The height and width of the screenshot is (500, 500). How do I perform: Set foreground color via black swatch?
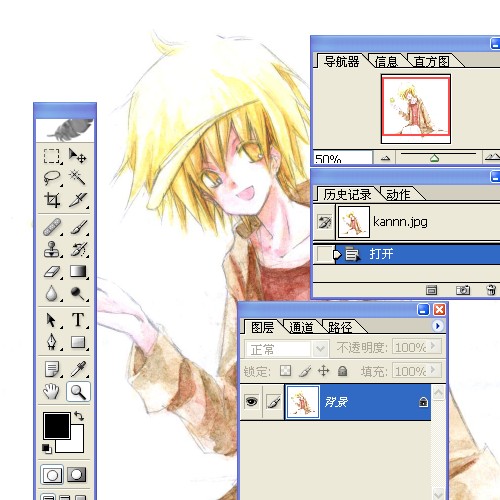pos(56,425)
